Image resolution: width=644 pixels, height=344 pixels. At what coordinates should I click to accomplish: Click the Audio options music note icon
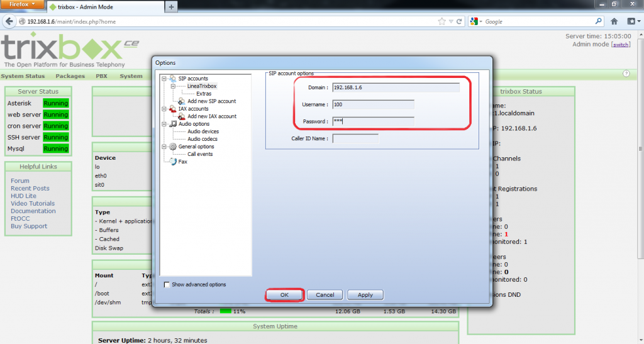pyautogui.click(x=173, y=123)
